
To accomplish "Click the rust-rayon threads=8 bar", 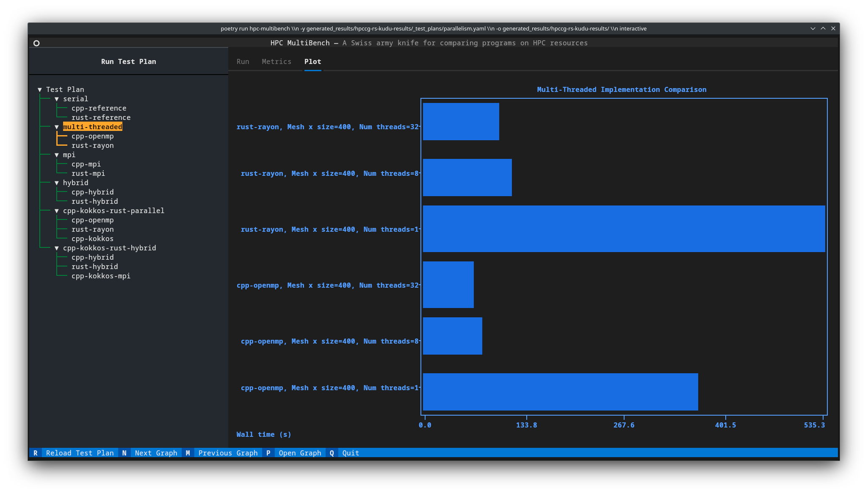I will 467,178.
